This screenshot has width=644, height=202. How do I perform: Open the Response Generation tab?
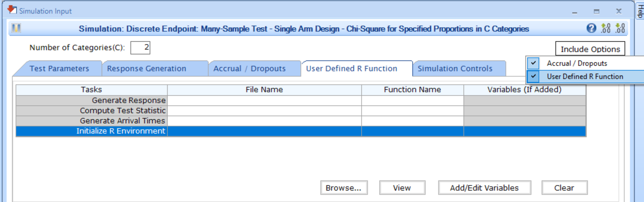146,69
